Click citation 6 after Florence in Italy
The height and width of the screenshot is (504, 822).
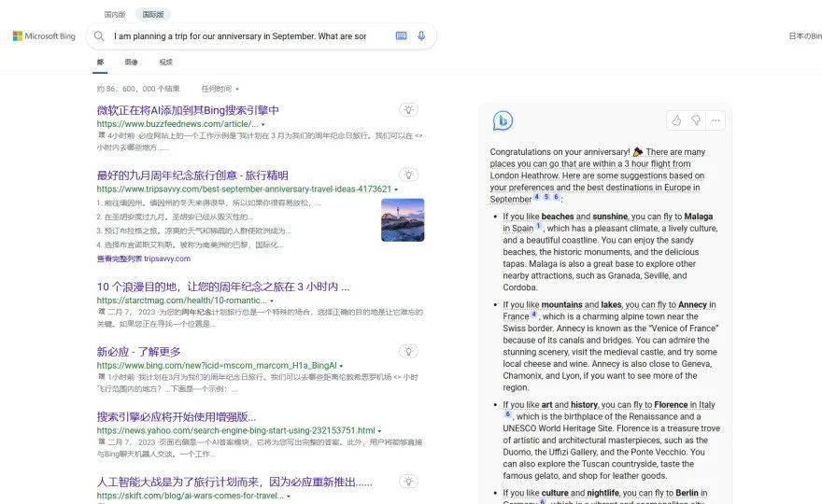coord(507,414)
